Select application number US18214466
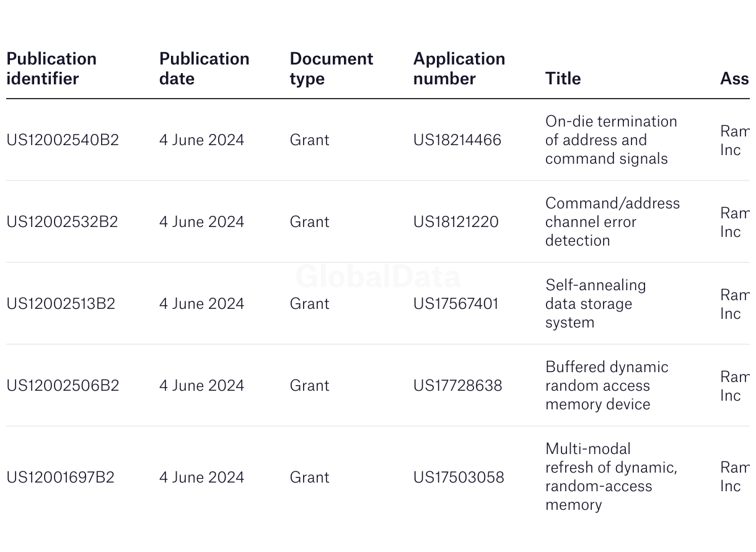The image size is (756, 552). click(457, 140)
